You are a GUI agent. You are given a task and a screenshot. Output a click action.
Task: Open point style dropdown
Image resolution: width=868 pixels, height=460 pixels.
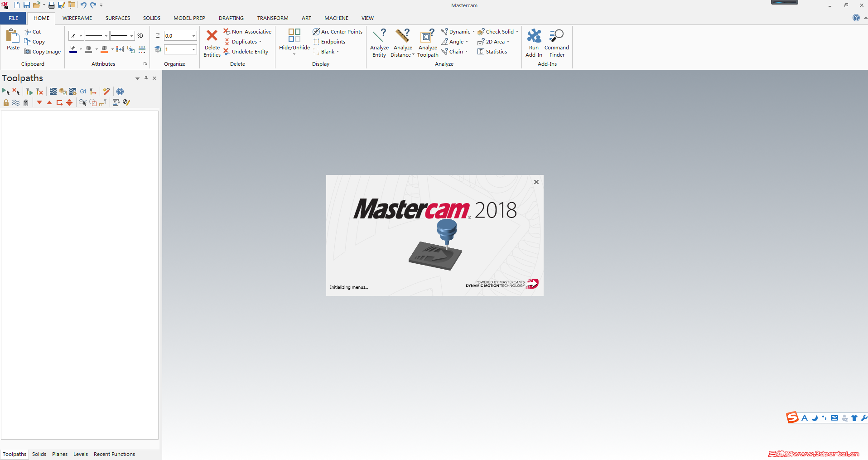click(81, 36)
